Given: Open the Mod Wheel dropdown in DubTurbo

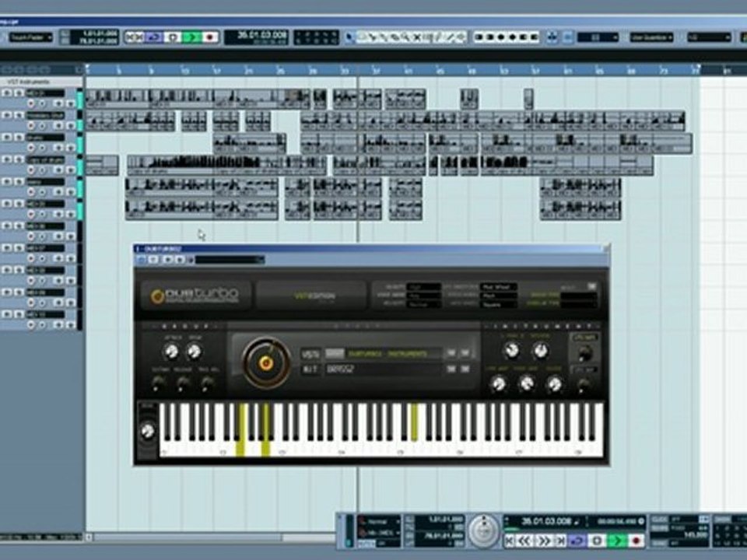Looking at the screenshot, I should [x=499, y=287].
